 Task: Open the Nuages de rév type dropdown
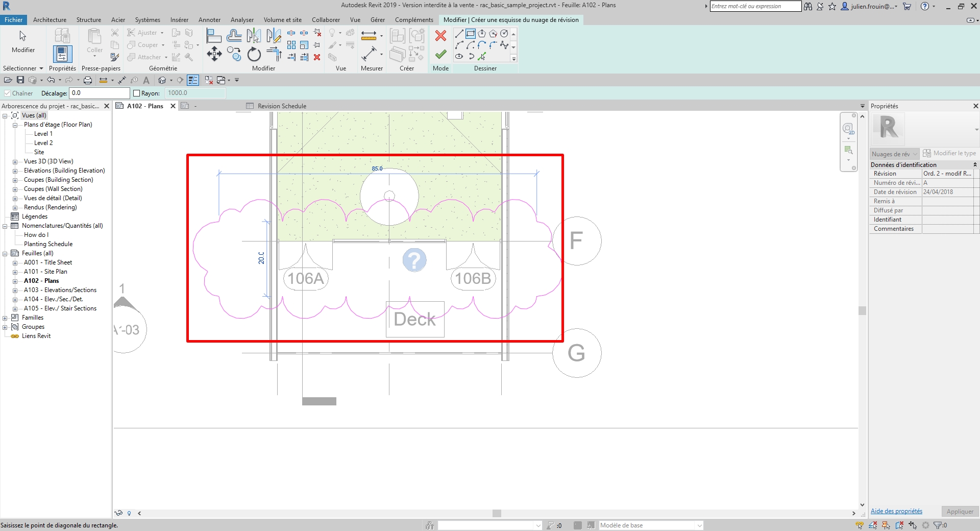coord(894,154)
